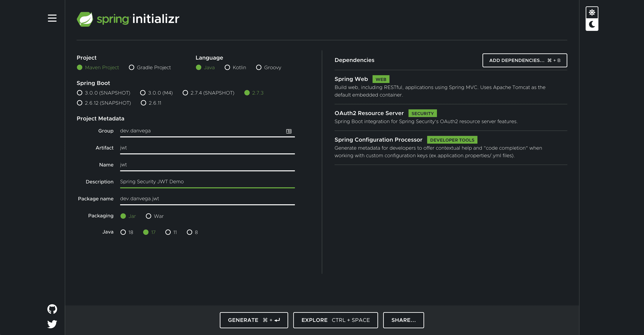Viewport: 644px width, 335px height.
Task: Open the Twitter bird icon
Action: 52,324
